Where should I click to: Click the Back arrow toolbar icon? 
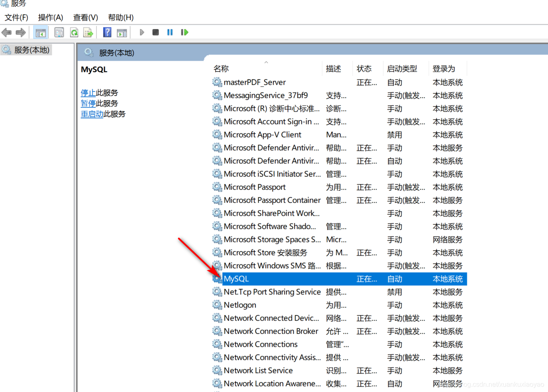(x=7, y=32)
